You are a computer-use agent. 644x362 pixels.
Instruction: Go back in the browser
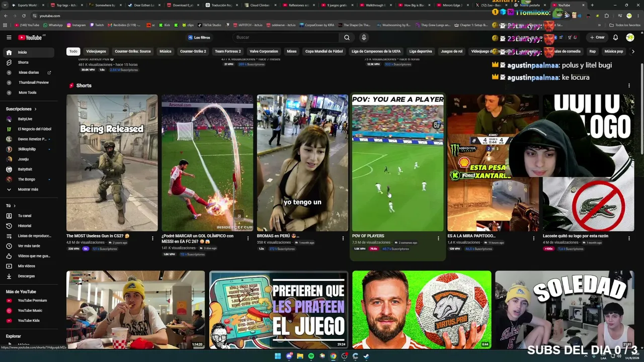pyautogui.click(x=6, y=16)
